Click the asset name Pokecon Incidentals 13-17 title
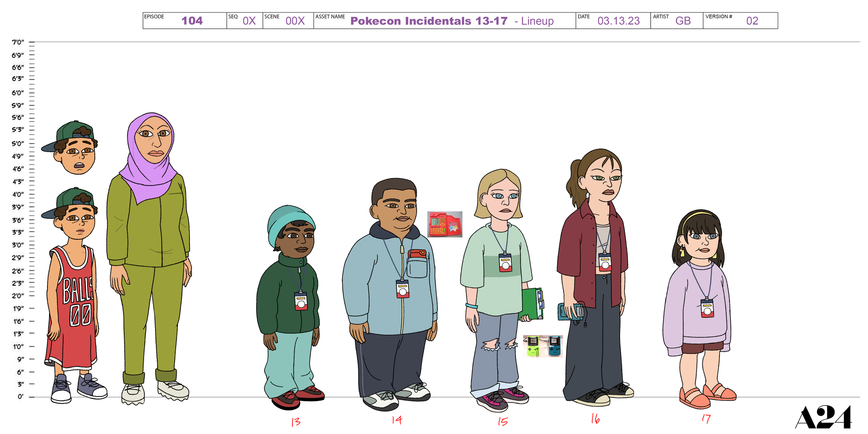868x434 pixels. click(429, 21)
